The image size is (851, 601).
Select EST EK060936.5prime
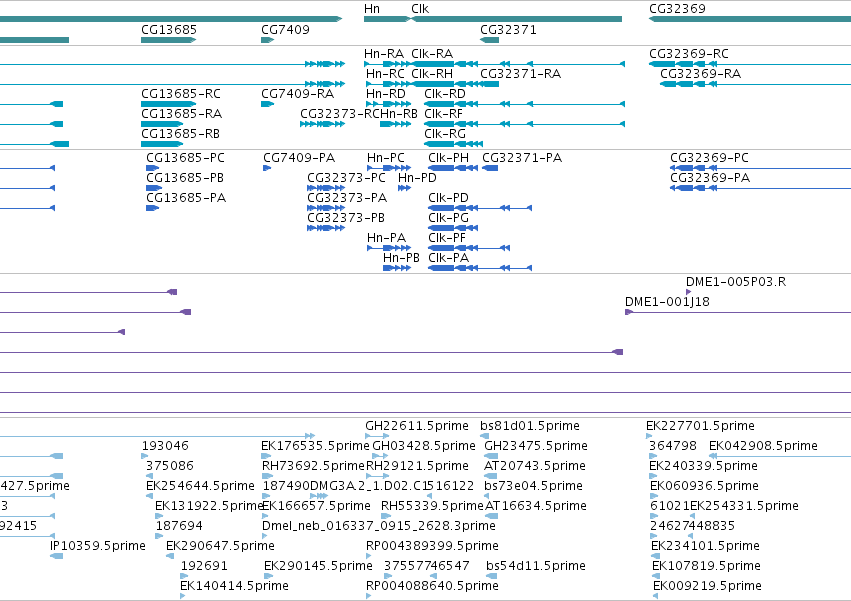pos(704,486)
